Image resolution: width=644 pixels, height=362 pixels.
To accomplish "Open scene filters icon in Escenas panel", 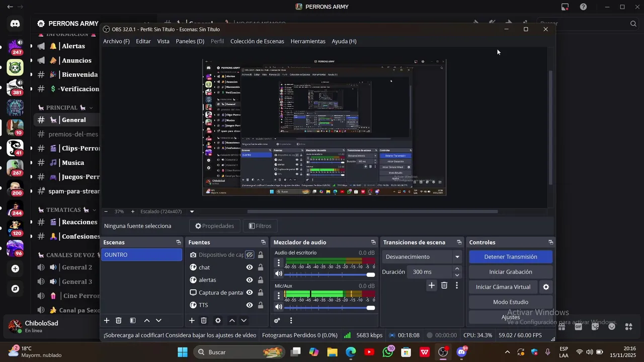I will tap(133, 321).
